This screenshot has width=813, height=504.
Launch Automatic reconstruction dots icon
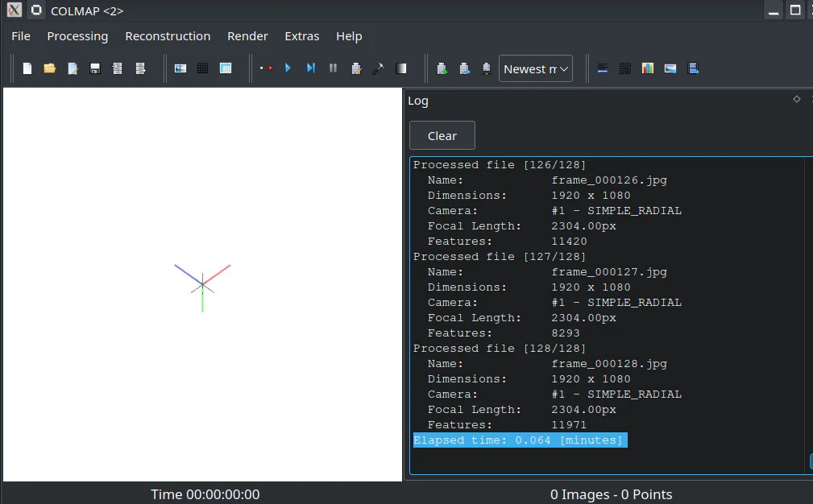click(266, 68)
